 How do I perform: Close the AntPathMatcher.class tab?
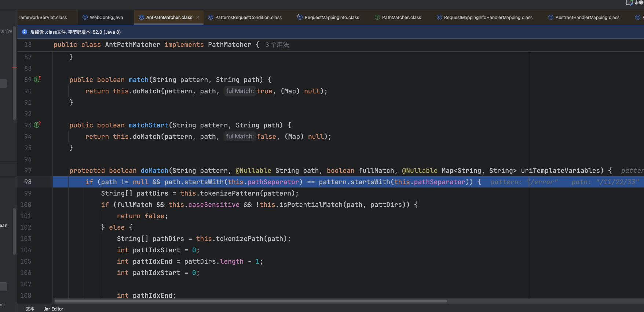coord(198,17)
